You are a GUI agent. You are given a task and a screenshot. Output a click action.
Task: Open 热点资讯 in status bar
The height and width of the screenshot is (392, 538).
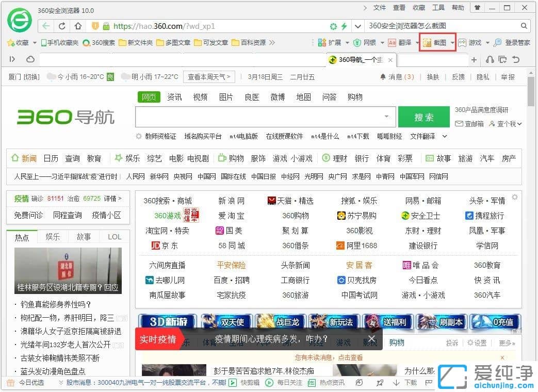coord(327,383)
